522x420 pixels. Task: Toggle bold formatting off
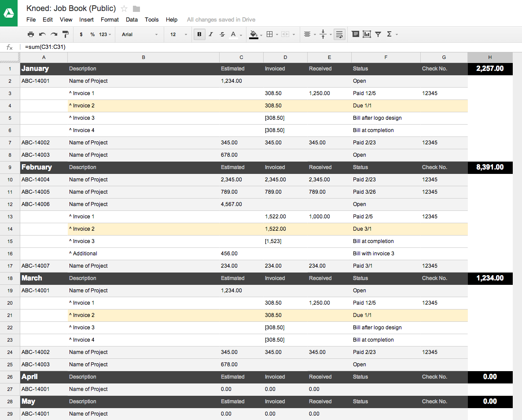[x=199, y=34]
